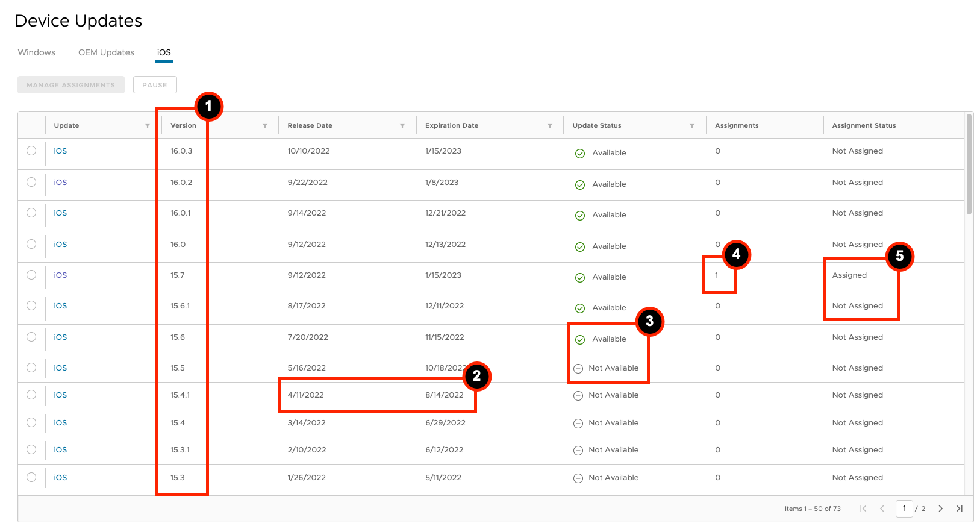
Task: Click the page number input field
Action: [x=904, y=509]
